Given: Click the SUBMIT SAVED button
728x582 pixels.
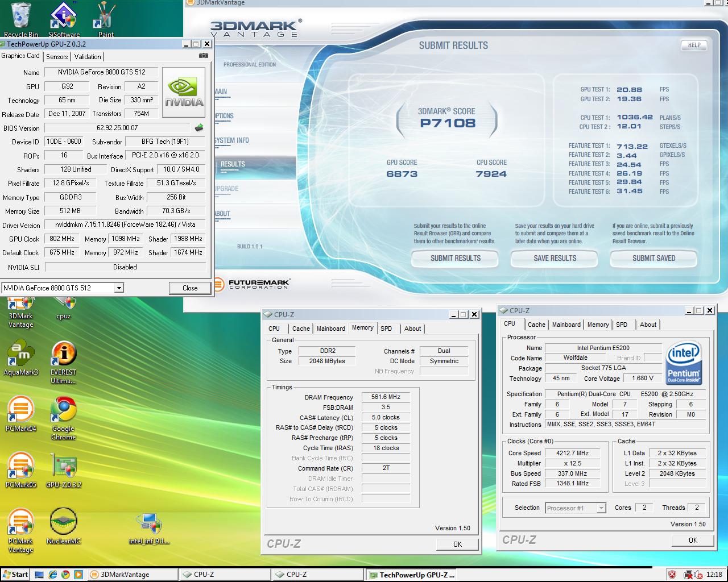Looking at the screenshot, I should click(654, 258).
